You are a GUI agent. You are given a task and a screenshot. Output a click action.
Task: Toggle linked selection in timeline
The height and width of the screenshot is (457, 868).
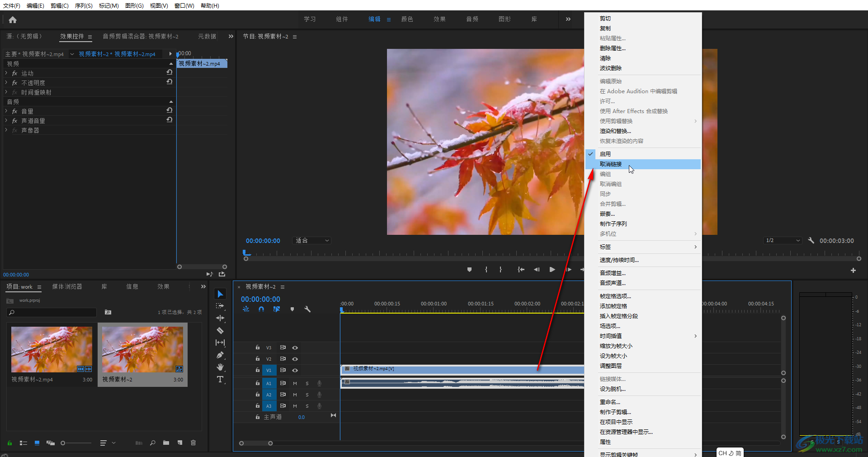[277, 309]
